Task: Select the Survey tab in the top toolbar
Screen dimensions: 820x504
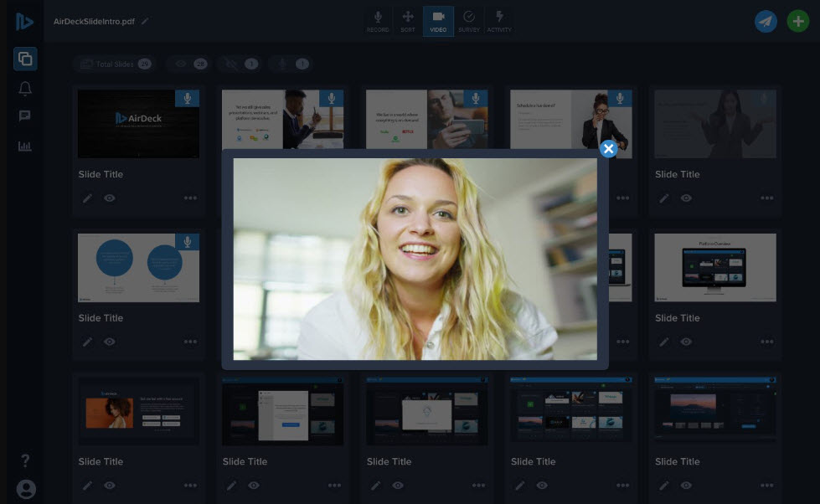Action: pos(469,22)
